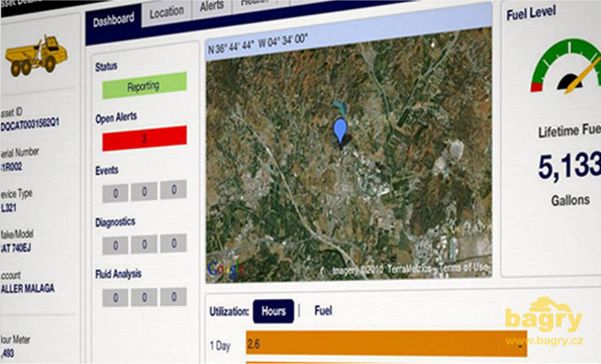The height and width of the screenshot is (364, 601).
Task: Click the Account value ALLER MALAGA
Action: point(27,289)
